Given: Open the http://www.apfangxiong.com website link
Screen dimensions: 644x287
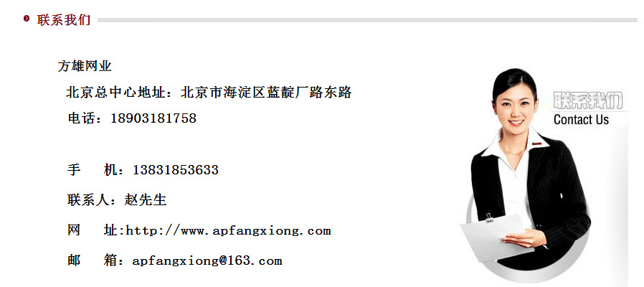Looking at the screenshot, I should pyautogui.click(x=228, y=231).
